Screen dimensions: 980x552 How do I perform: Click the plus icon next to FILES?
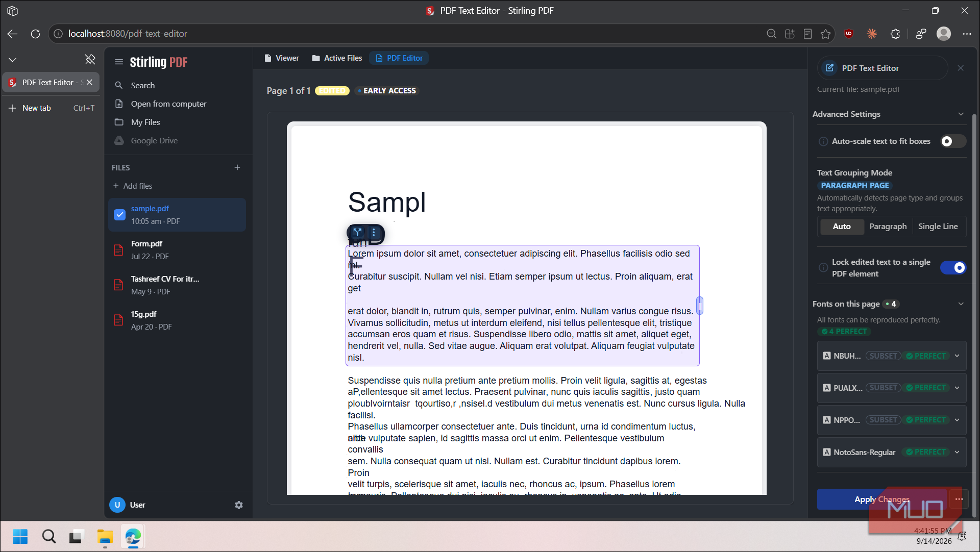coord(237,167)
